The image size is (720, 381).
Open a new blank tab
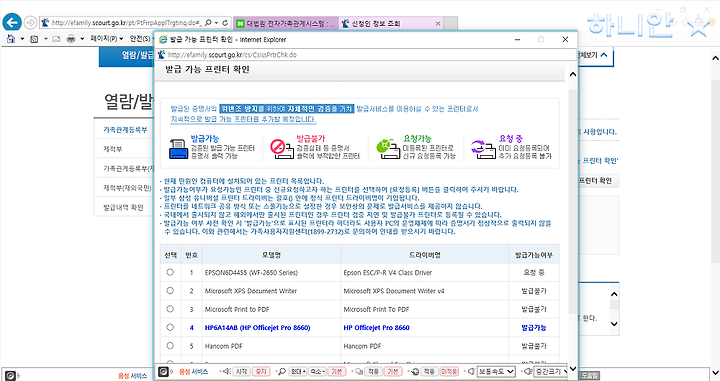click(x=450, y=23)
